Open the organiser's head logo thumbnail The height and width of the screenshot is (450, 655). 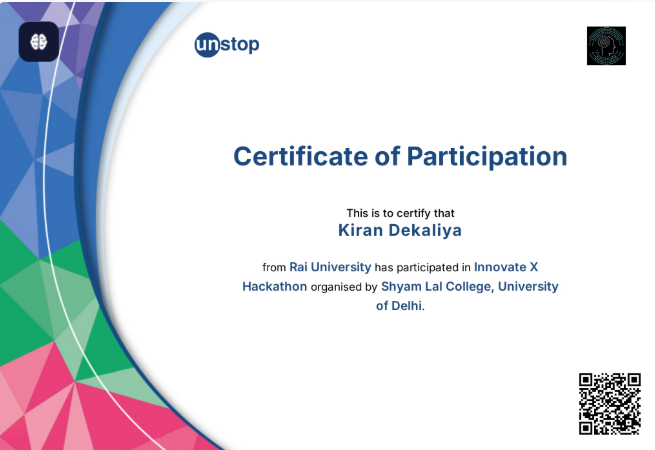click(606, 46)
